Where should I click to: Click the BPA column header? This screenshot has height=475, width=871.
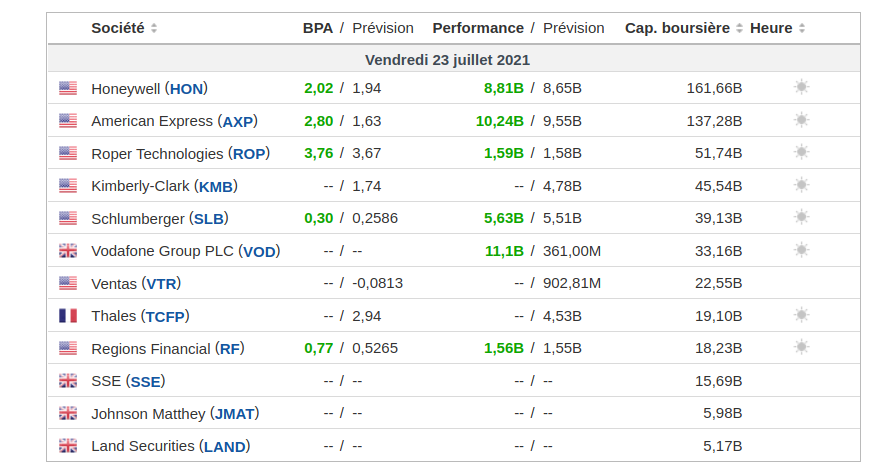(317, 28)
